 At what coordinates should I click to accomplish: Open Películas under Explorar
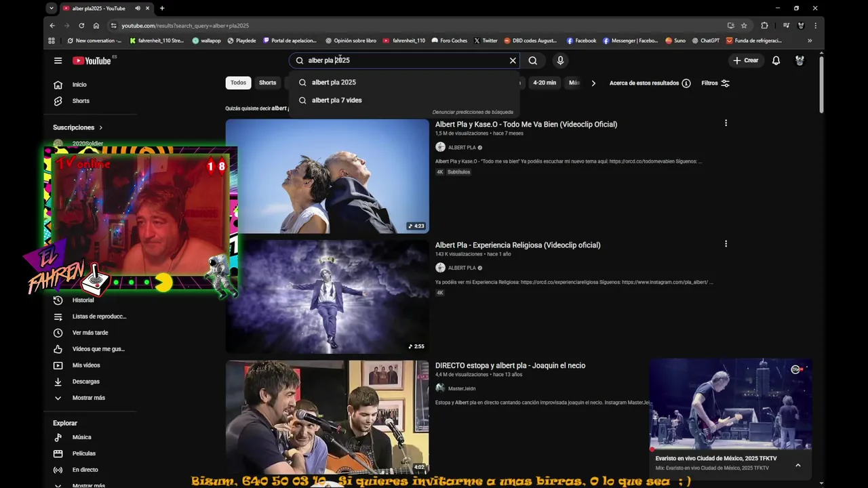84,453
